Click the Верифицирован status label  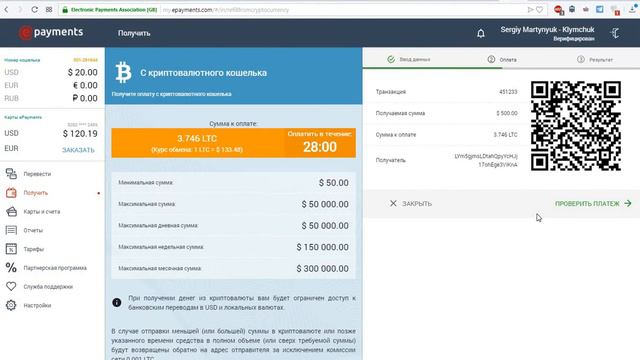(574, 39)
